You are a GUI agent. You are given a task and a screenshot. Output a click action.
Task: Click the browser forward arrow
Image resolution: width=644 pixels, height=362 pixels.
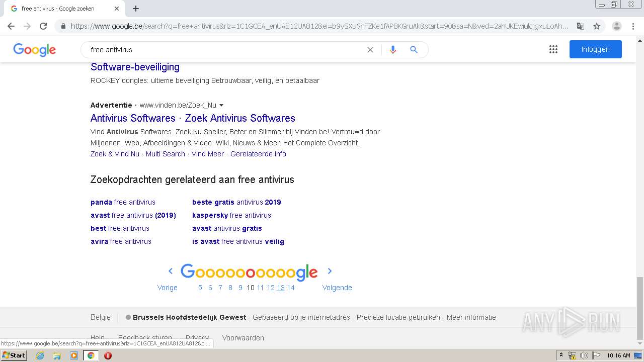tap(27, 26)
